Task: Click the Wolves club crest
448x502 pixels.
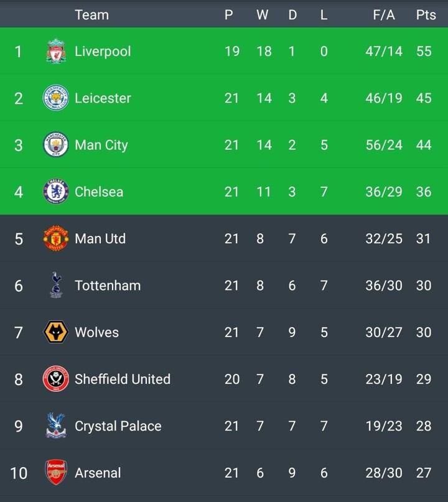Action: pos(55,332)
